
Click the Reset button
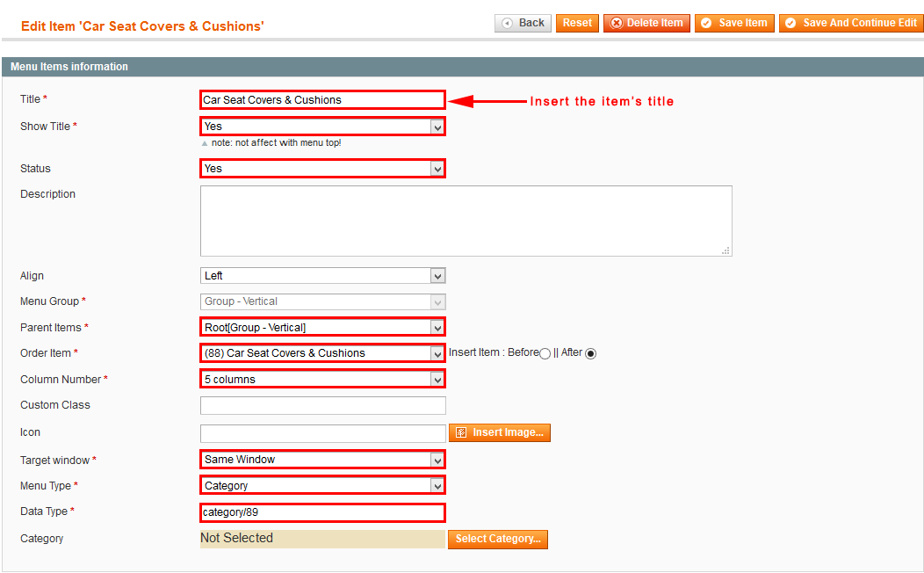[x=577, y=23]
